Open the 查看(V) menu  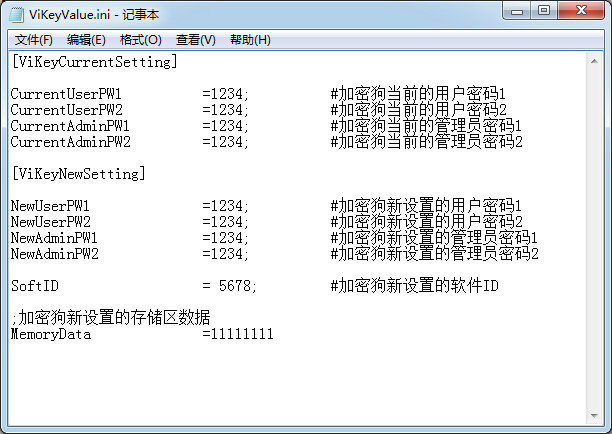click(196, 40)
